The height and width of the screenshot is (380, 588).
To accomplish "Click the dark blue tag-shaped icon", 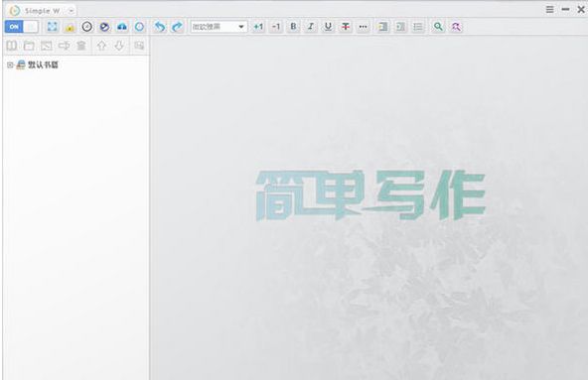I will (104, 27).
